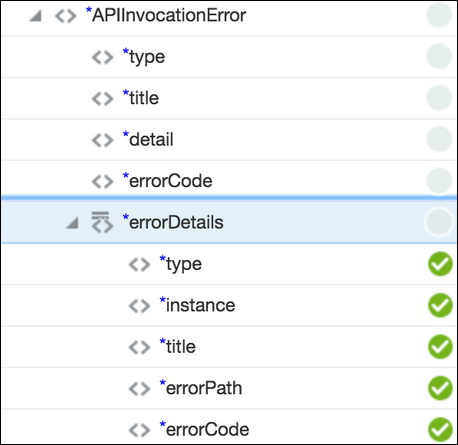Click element icon of title with green check
Image resolution: width=458 pixels, height=445 pixels.
point(139,347)
